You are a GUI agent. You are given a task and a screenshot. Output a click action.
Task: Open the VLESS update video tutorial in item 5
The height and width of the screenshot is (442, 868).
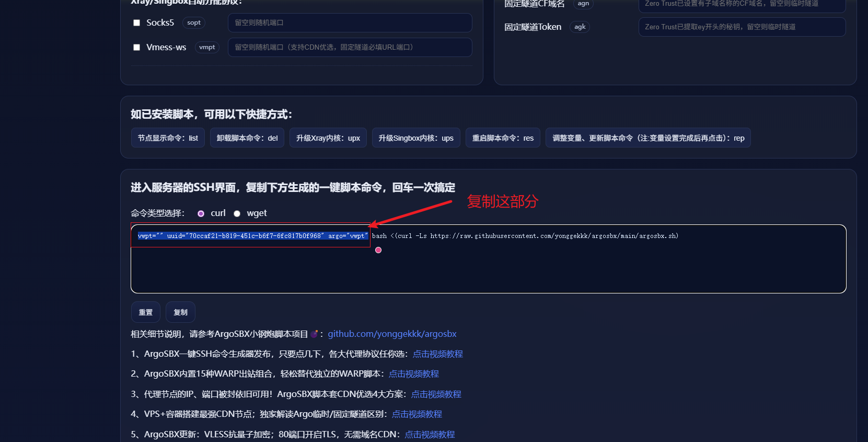pos(430,435)
